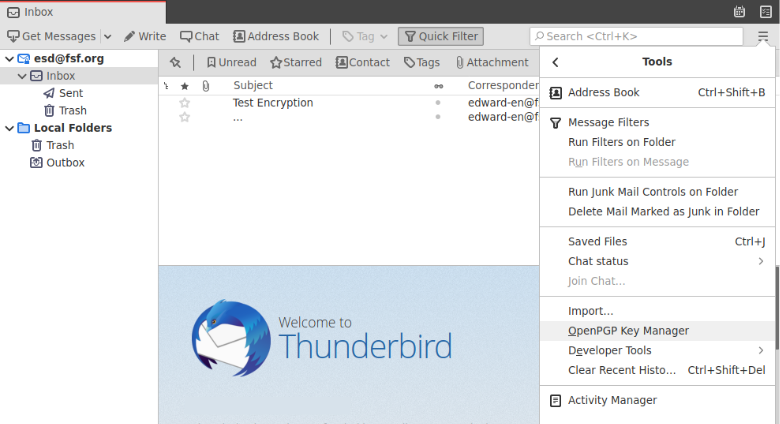Select Inbox folder in tree
The image size is (780, 424).
60,76
